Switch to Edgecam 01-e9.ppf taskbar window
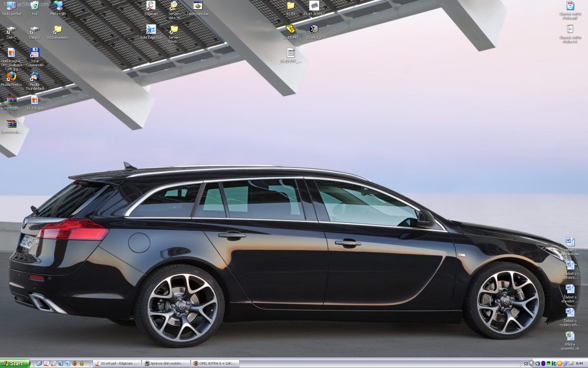 117,364
